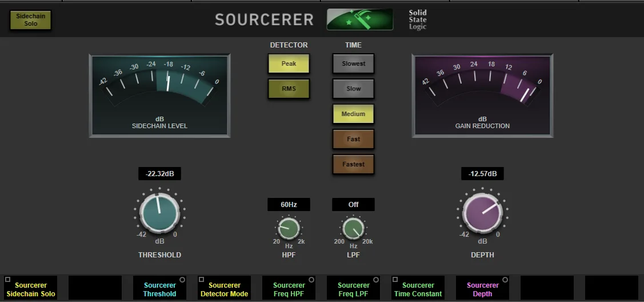
Task: Set time constant to Slowest
Action: (x=353, y=63)
